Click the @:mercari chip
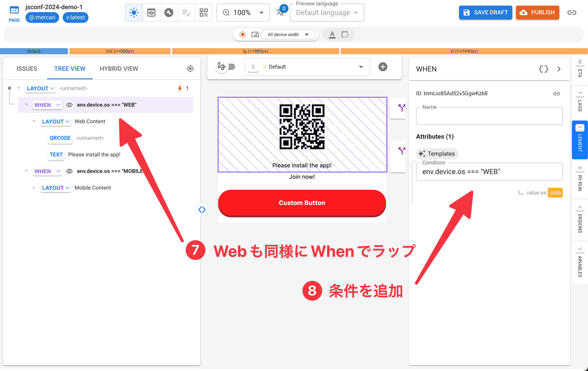588x371 pixels. pos(42,17)
